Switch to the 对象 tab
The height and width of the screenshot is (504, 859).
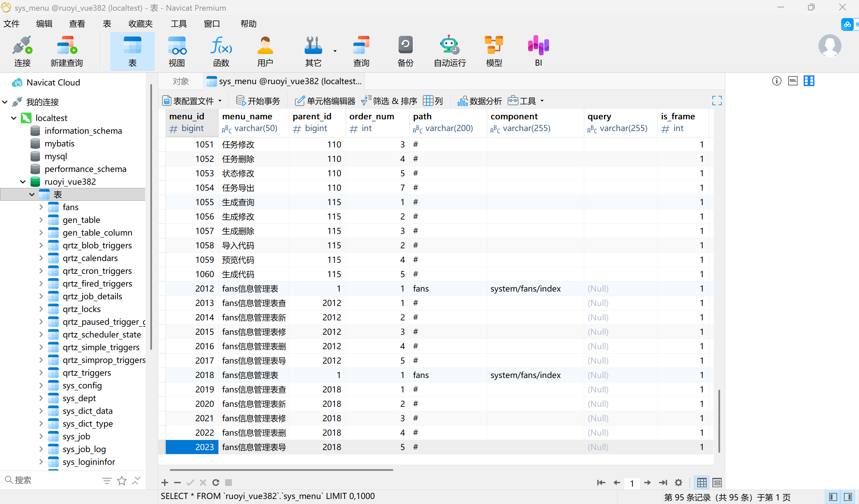pos(181,81)
